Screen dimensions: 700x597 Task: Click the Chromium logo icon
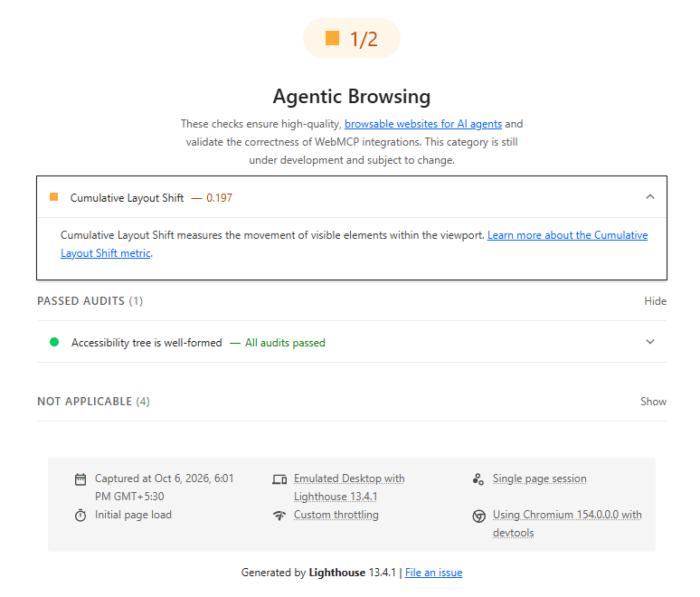pyautogui.click(x=478, y=516)
